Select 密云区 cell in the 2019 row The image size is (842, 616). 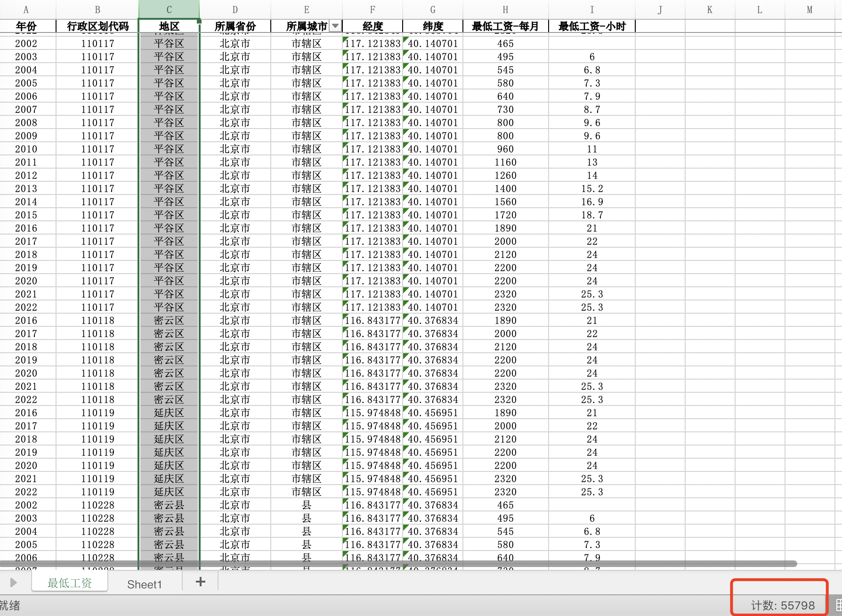(x=169, y=360)
